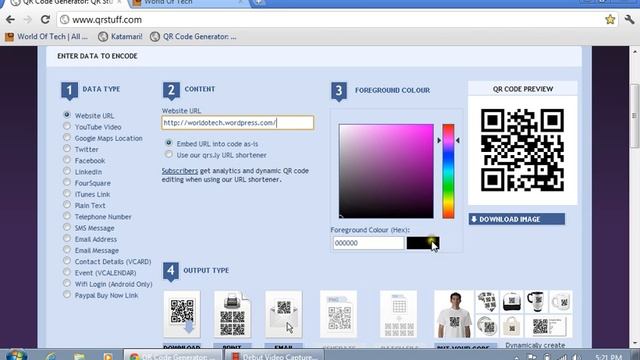
Task: Click the browser Back arrow
Action: 11,20
